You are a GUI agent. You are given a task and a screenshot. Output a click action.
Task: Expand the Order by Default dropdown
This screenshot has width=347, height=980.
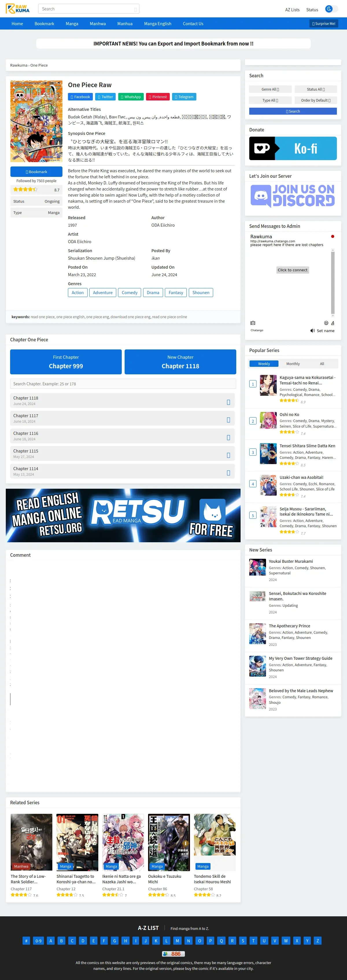click(315, 100)
